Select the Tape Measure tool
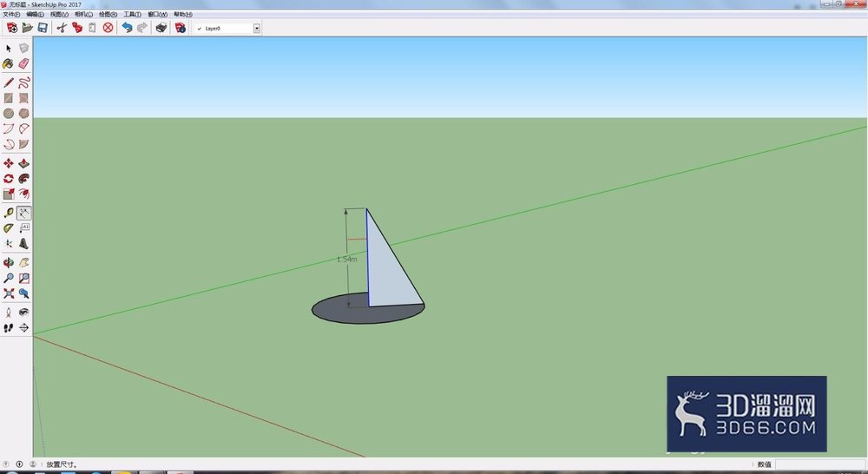868x474 pixels. [x=9, y=214]
